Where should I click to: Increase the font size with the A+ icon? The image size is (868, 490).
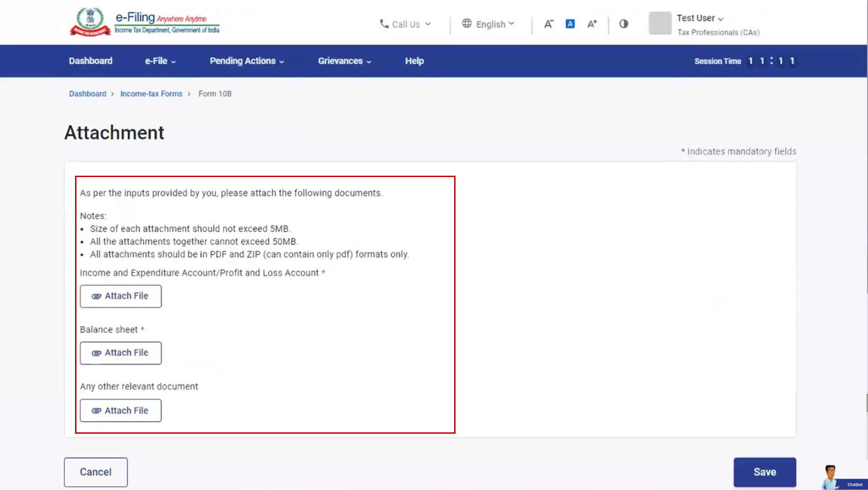[x=592, y=24]
